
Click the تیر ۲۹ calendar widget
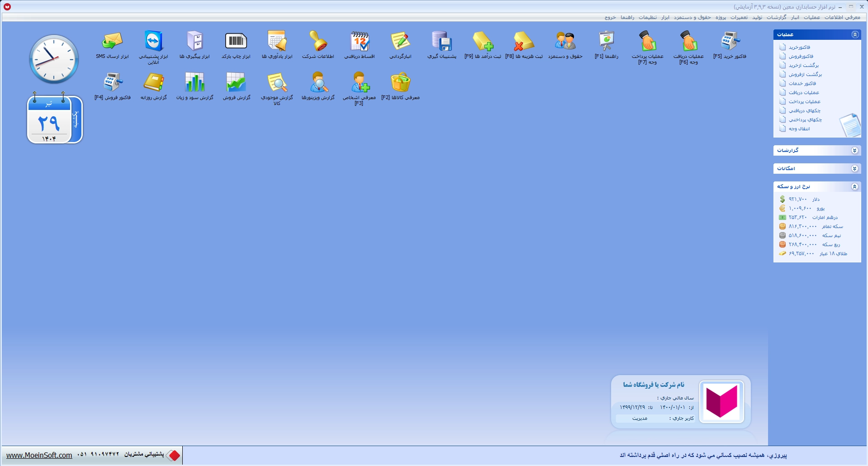pos(55,119)
